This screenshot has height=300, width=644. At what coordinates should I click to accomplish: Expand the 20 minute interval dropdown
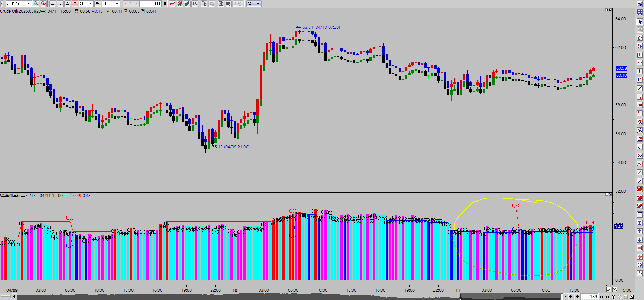click(x=90, y=3)
